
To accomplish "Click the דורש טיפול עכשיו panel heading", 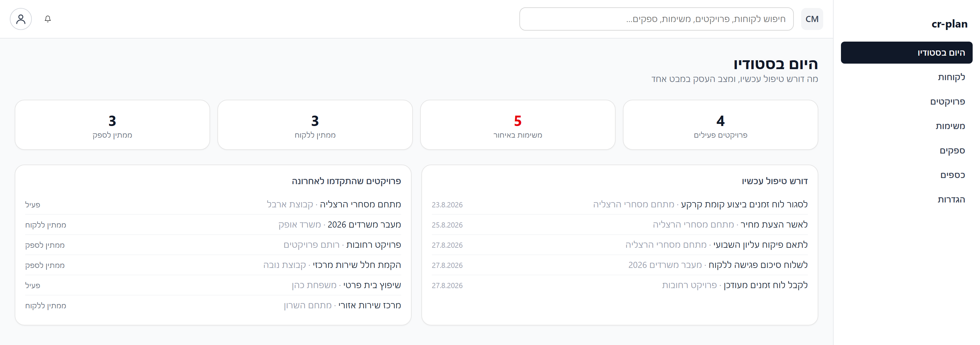I will tap(775, 181).
